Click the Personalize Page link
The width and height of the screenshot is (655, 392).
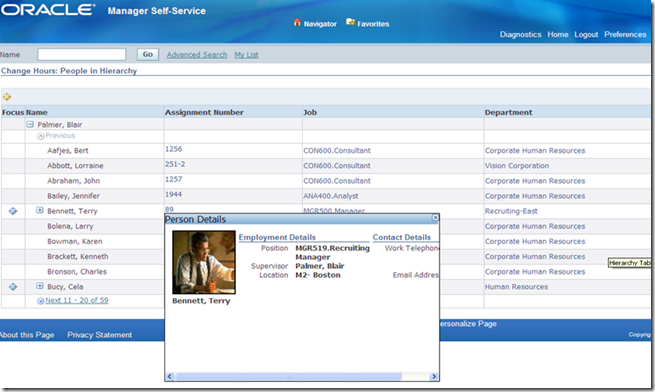468,323
